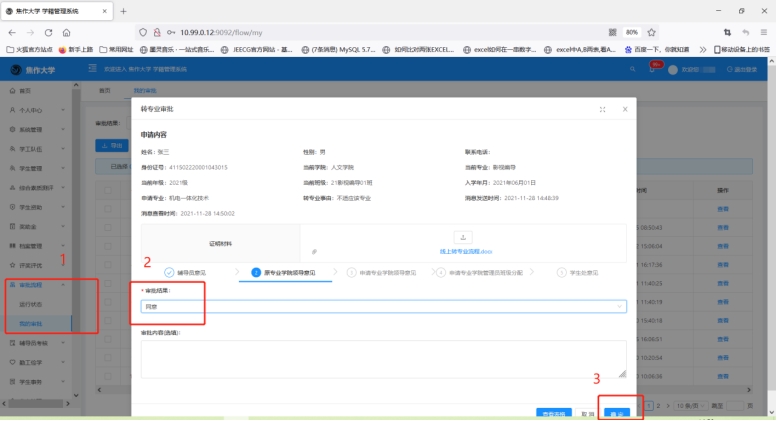Select 我的审批 in the sidebar
The image size is (777, 421).
[32, 322]
